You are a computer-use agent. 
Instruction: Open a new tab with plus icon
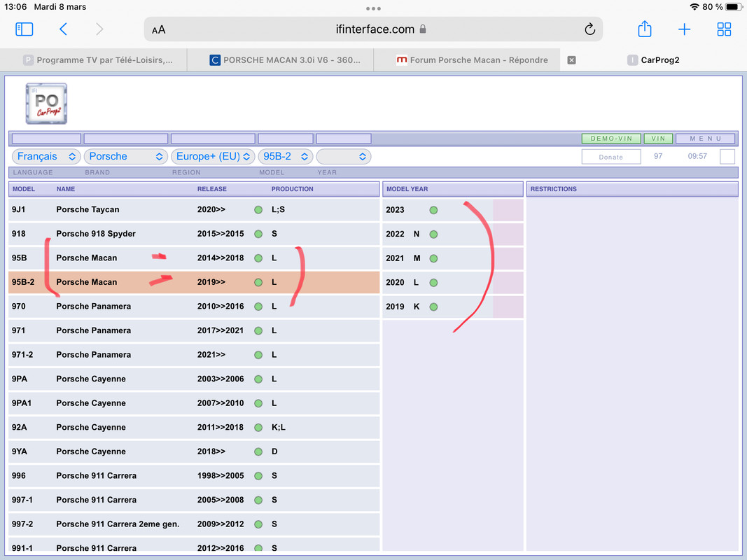click(684, 29)
